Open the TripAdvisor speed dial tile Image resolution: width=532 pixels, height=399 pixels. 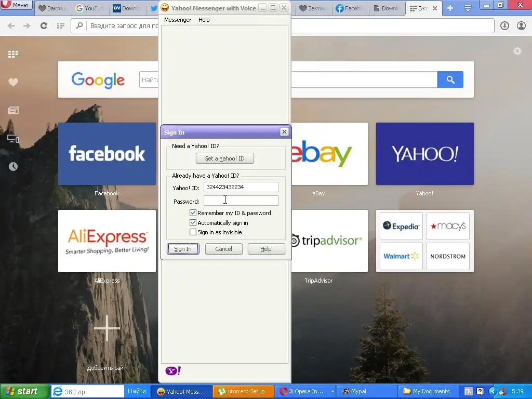329,241
